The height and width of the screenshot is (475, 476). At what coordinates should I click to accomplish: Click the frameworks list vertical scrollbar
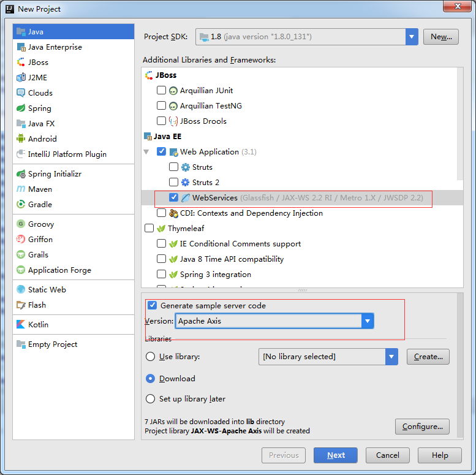460,123
